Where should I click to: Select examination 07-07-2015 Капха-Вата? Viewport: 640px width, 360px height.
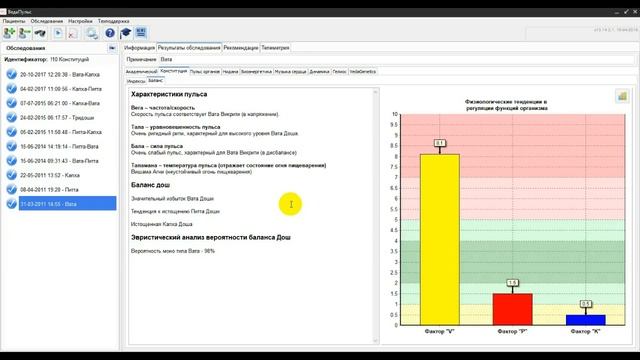(x=60, y=103)
